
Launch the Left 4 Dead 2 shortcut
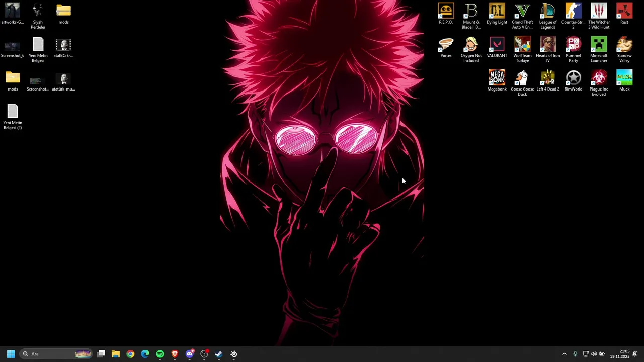click(x=548, y=81)
